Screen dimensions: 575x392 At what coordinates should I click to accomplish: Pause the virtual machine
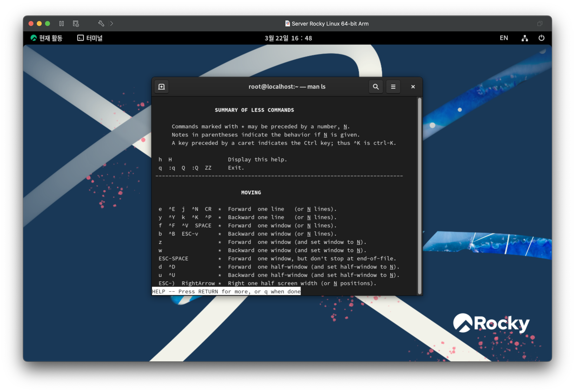[62, 24]
